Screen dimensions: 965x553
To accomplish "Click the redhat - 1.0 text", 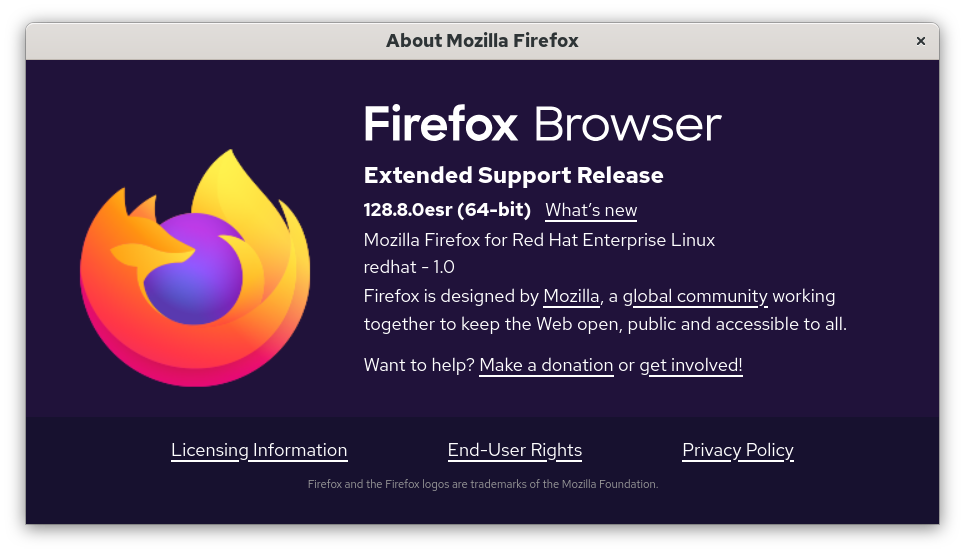I will [x=409, y=267].
